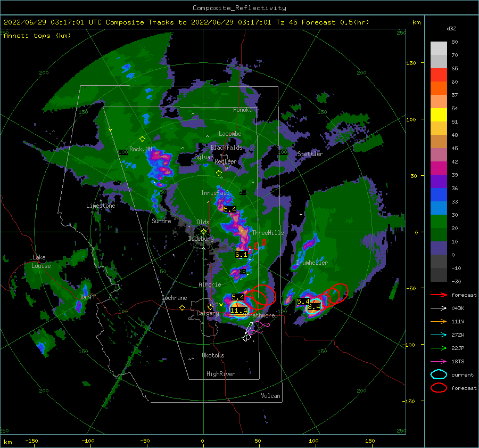Click the Banff label

pos(88,297)
